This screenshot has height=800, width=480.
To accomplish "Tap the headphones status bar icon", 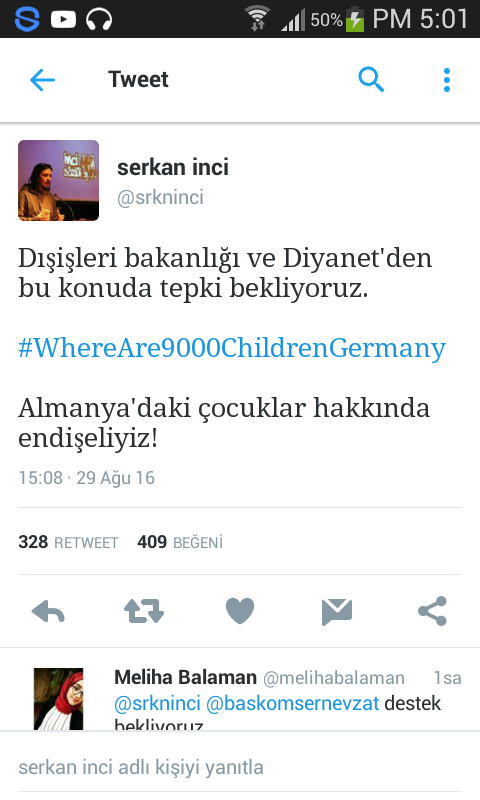I will point(99,20).
